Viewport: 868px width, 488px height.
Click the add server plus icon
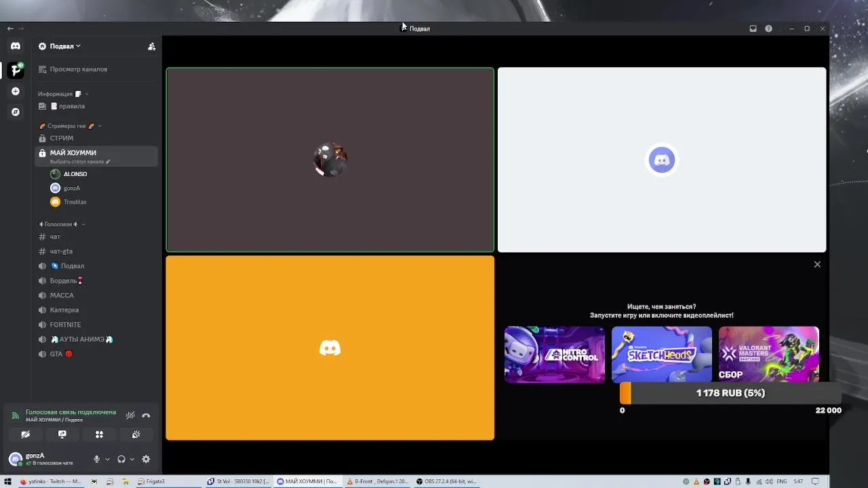click(16, 91)
